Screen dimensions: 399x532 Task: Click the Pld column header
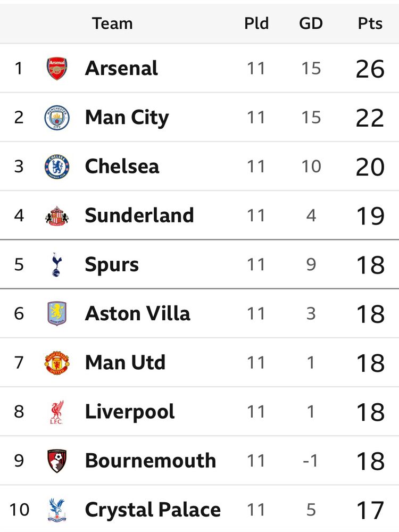point(256,24)
